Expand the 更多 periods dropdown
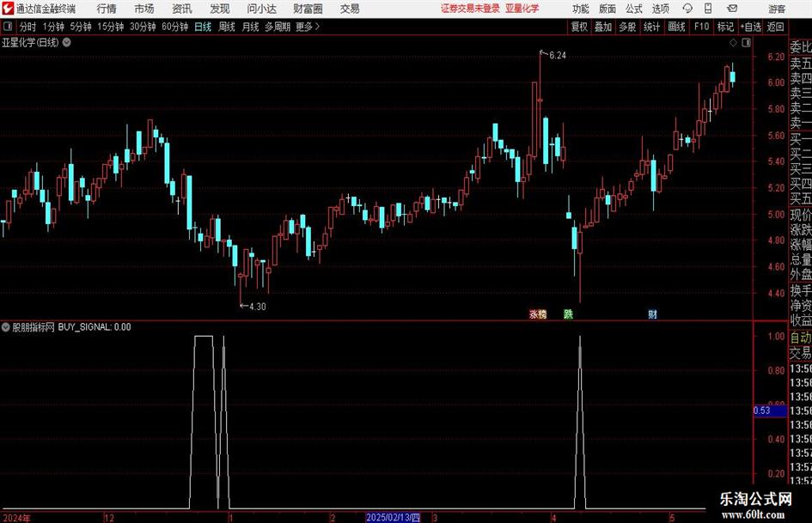Image resolution: width=812 pixels, height=523 pixels. click(x=308, y=27)
